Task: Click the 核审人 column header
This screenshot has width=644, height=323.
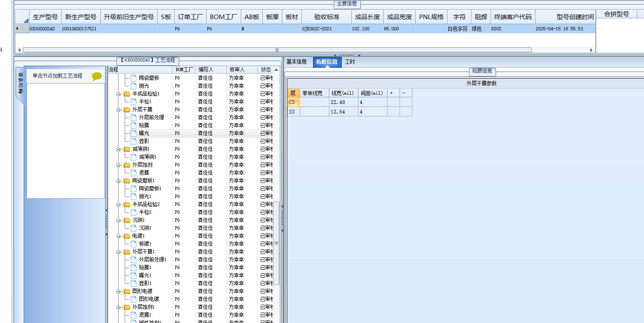Action: tap(242, 70)
